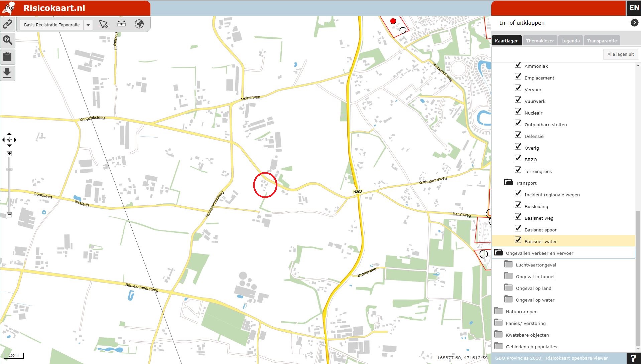Viewport: 641px width, 364px height.
Task: Click the Alle lagen uit button
Action: tap(620, 54)
